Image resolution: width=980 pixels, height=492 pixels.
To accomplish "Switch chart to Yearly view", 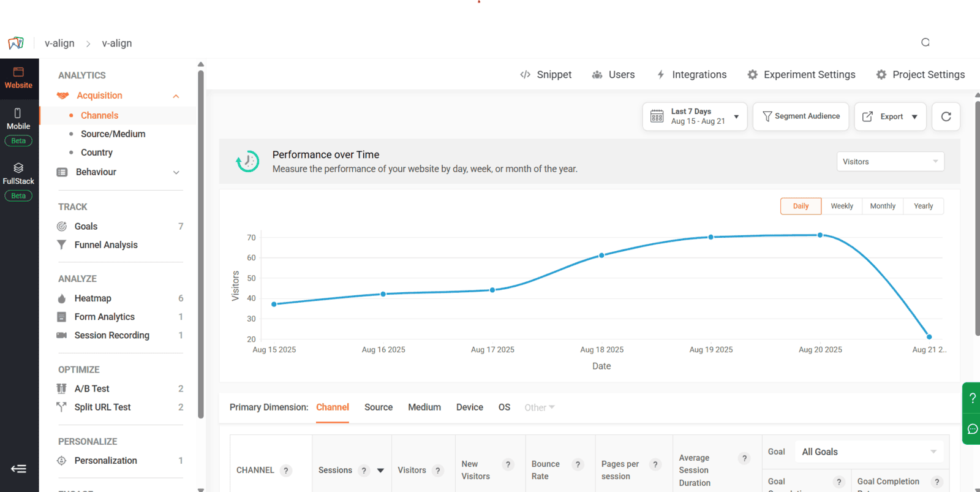I will point(923,206).
